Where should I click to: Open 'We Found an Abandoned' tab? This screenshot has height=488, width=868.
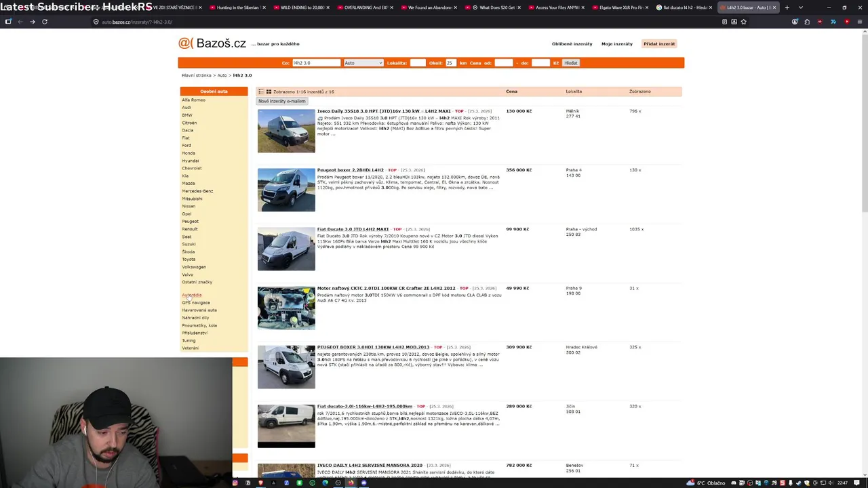tap(429, 7)
